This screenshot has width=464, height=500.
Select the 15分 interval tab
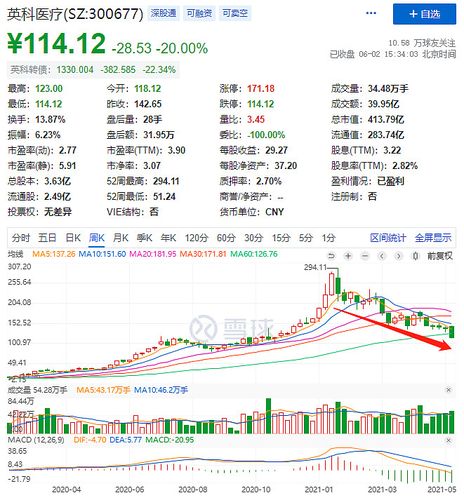[x=281, y=238]
